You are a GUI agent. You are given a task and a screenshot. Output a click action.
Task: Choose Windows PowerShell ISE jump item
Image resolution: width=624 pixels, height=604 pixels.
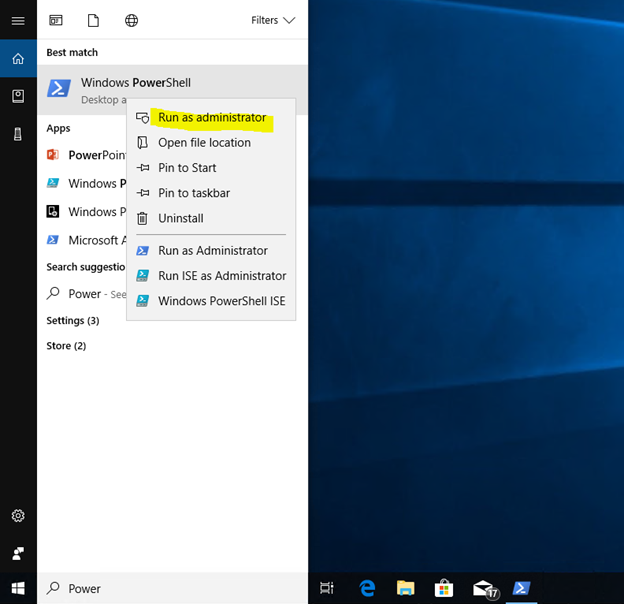click(211, 301)
